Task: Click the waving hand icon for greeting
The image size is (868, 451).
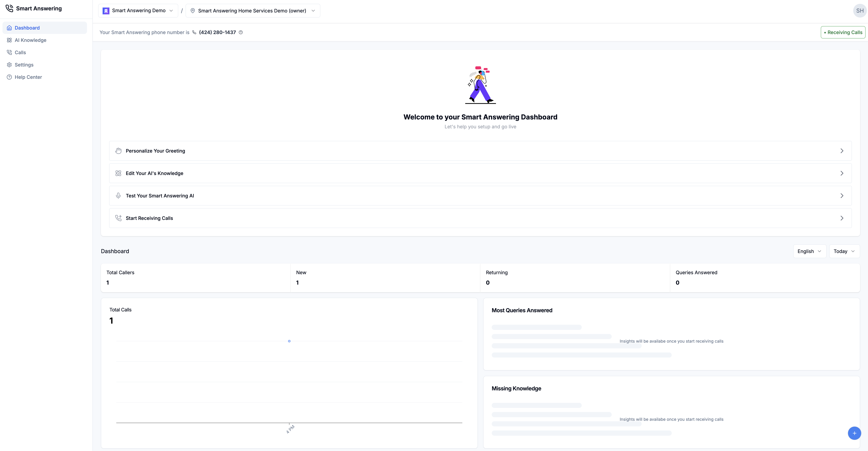Action: [118, 151]
